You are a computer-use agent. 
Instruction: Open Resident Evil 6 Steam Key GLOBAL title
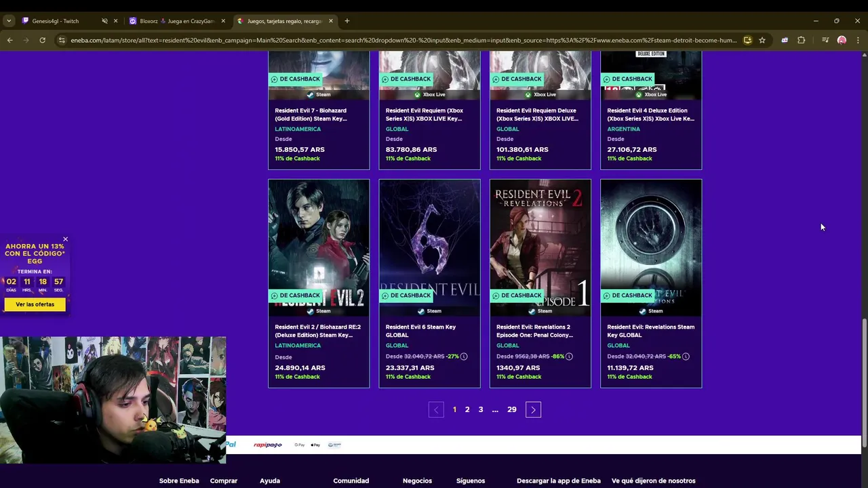pos(420,331)
